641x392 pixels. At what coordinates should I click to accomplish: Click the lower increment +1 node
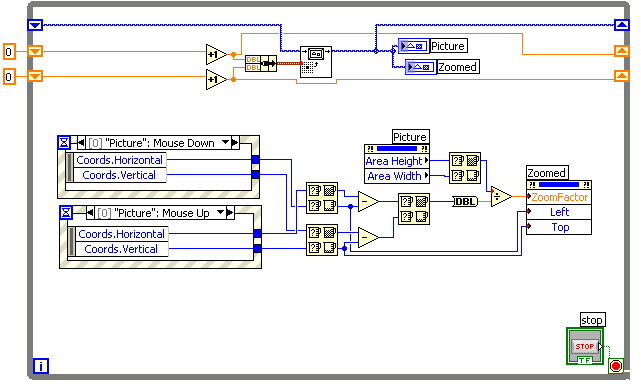click(x=216, y=79)
